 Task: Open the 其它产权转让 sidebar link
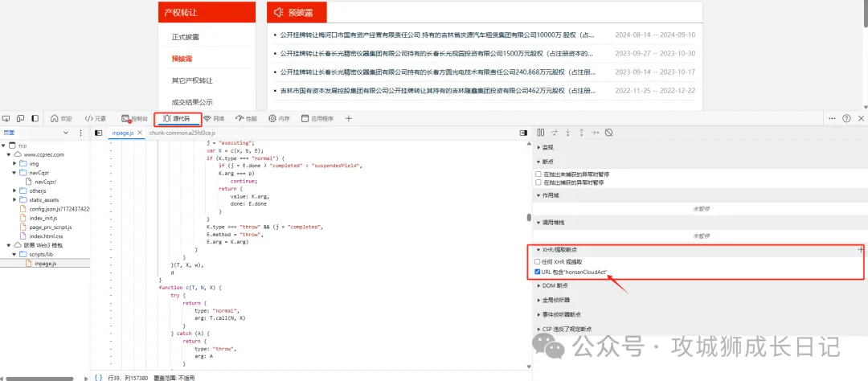[x=192, y=80]
